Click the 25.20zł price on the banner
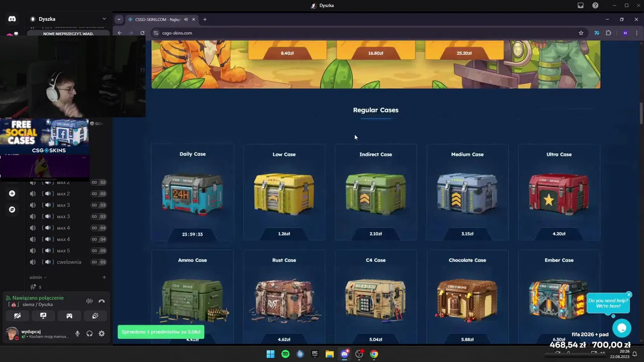644x362 pixels. coord(464,53)
